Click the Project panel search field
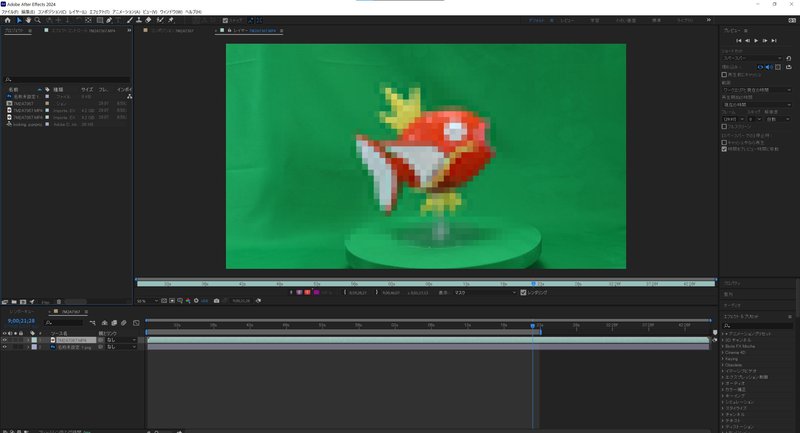This screenshot has height=433, width=800. (x=66, y=80)
